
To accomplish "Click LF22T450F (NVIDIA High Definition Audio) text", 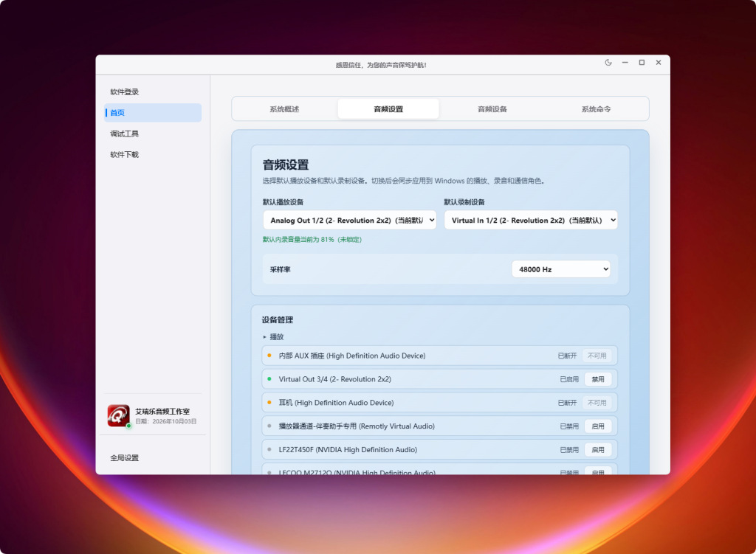I will point(348,449).
